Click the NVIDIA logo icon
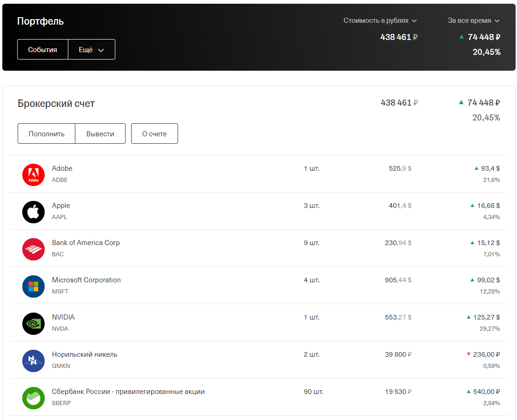 (x=33, y=323)
